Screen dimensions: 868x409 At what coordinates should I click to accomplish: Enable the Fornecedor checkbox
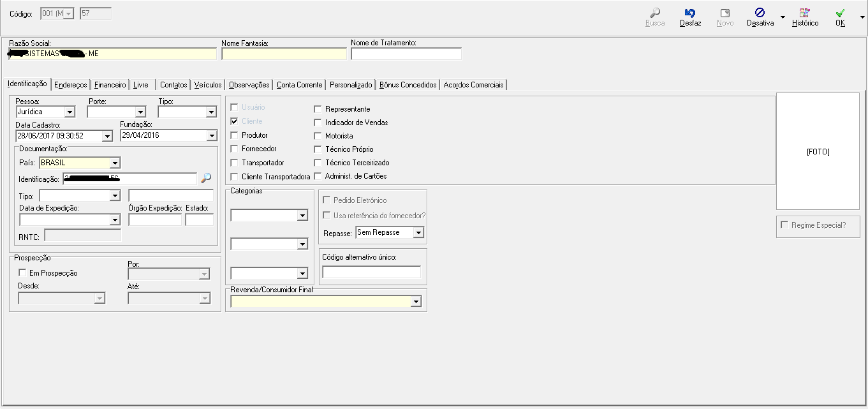tap(235, 149)
